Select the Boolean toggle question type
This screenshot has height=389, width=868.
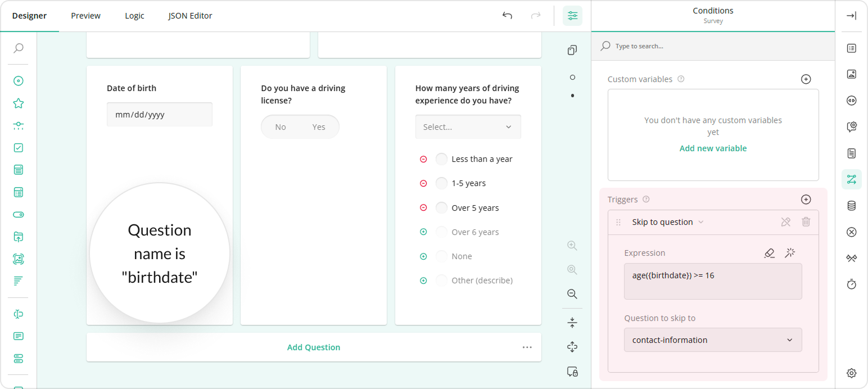point(18,214)
